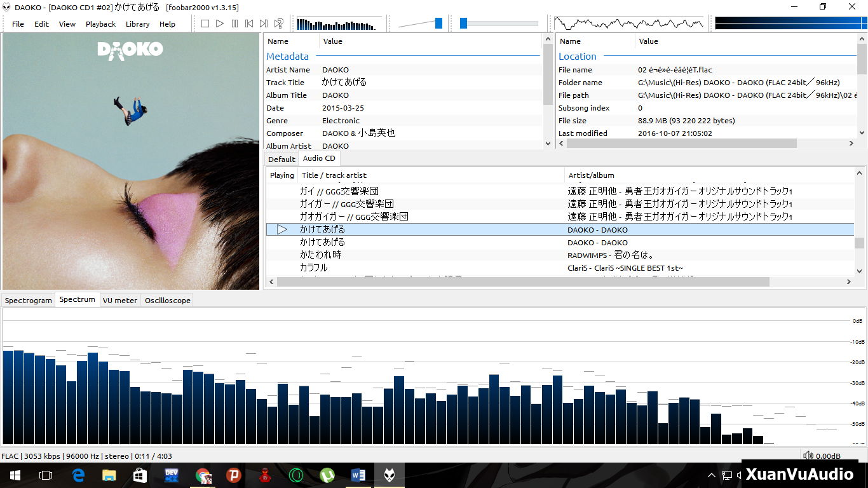Click the file size '88.9 MB (93 220 222 bytes)'
This screenshot has width=868, height=488.
686,121
